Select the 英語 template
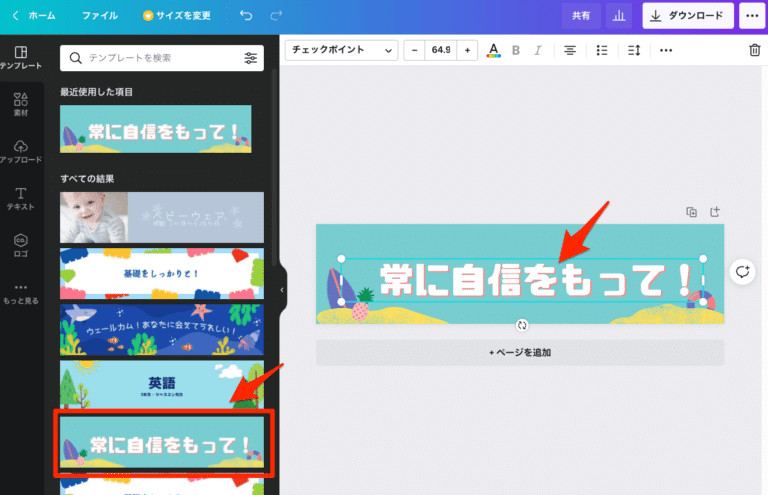 coord(162,385)
